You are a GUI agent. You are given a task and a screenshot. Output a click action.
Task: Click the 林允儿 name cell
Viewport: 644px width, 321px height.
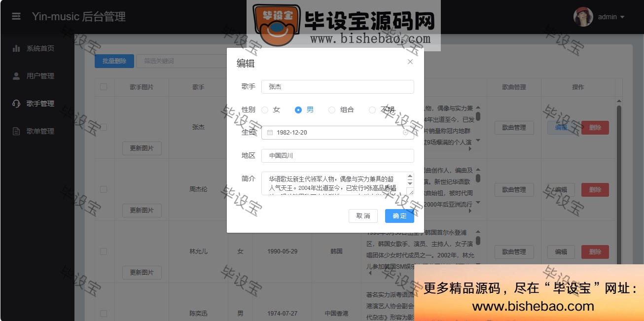coord(198,251)
